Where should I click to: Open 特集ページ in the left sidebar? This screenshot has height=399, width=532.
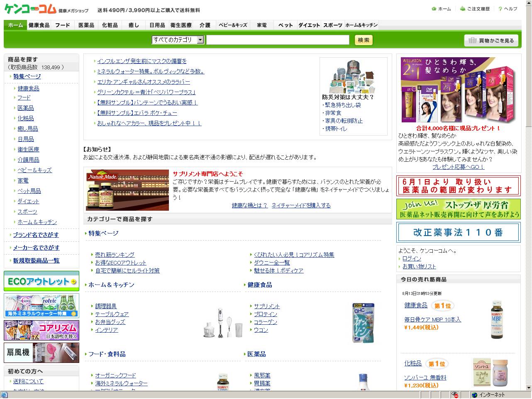[27, 76]
